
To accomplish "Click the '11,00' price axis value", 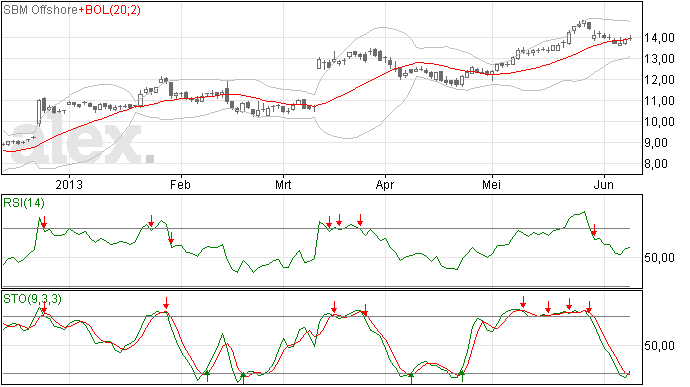I will pos(659,101).
